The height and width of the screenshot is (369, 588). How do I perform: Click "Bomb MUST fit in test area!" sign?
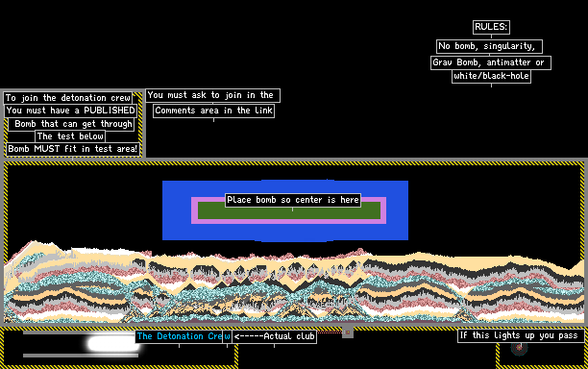coord(73,149)
